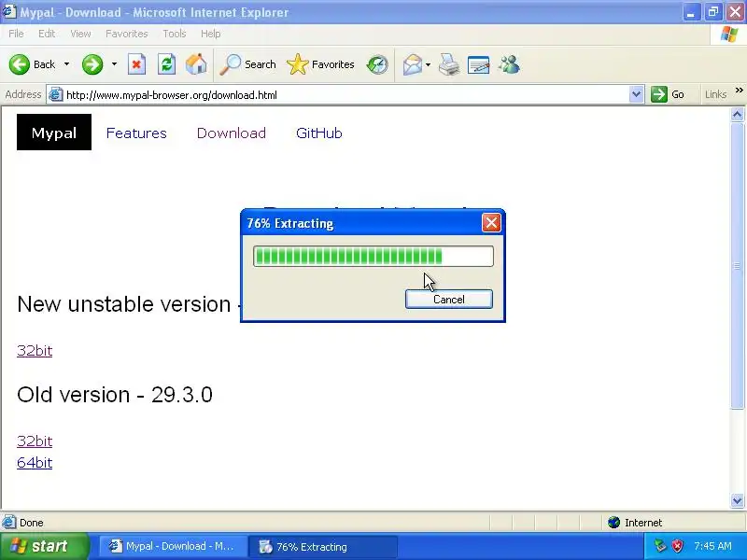Switch to Mypal - Download taskbar button

tap(173, 546)
